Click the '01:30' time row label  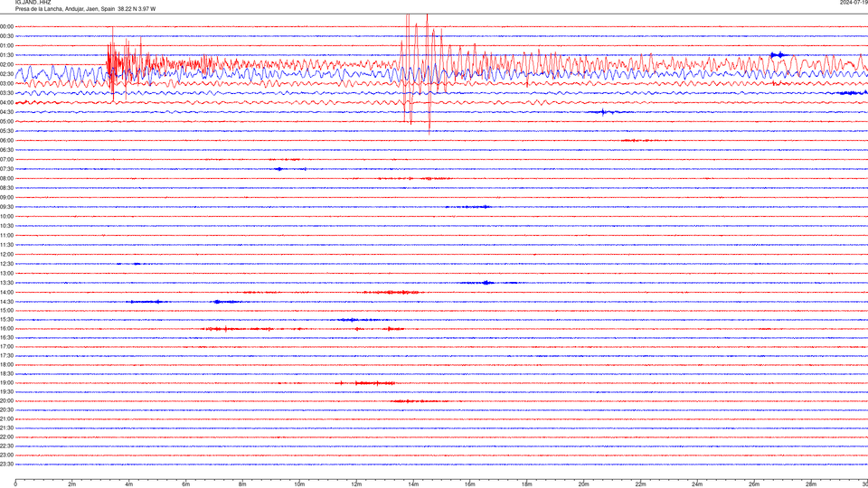[x=6, y=55]
